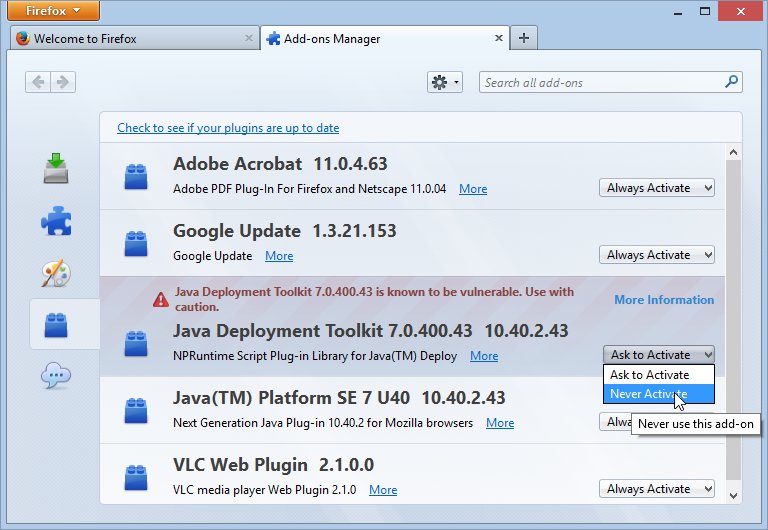Image resolution: width=768 pixels, height=530 pixels.
Task: Open the Appearance paintbrush category
Action: [56, 273]
